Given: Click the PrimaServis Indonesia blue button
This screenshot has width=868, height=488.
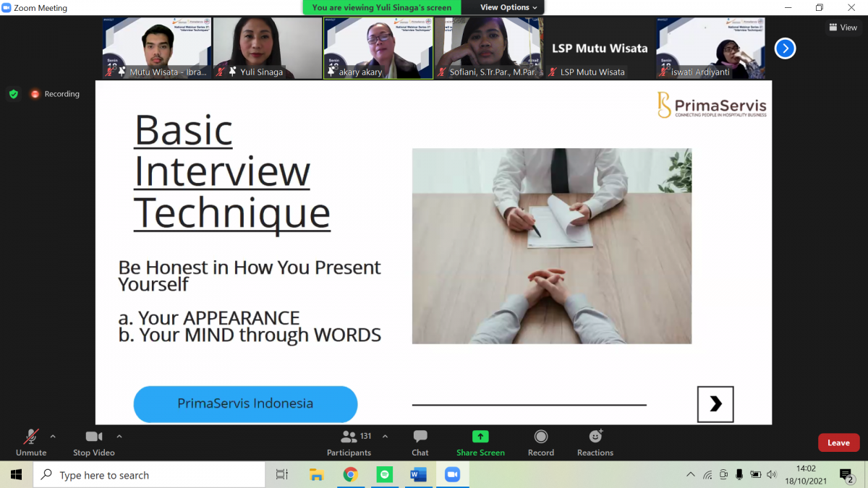Looking at the screenshot, I should (245, 403).
